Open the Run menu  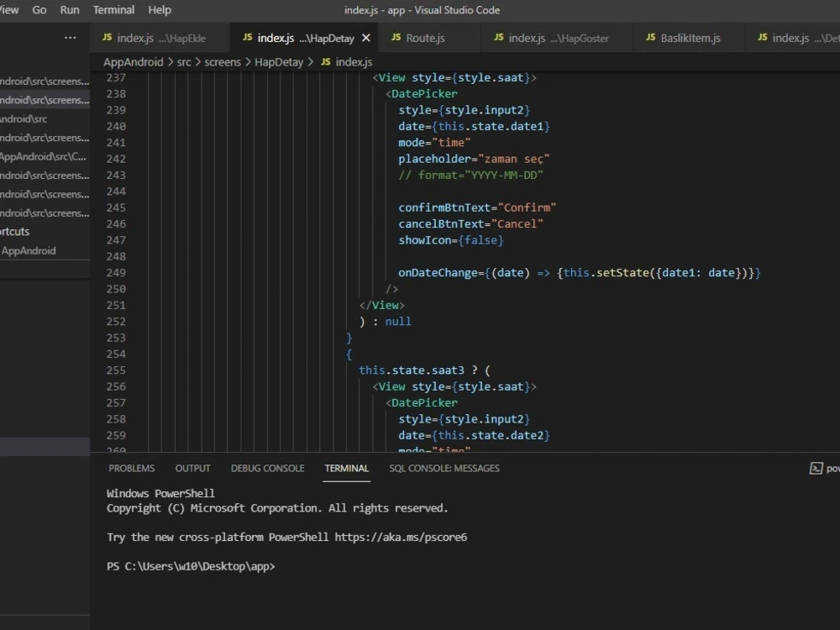point(70,10)
